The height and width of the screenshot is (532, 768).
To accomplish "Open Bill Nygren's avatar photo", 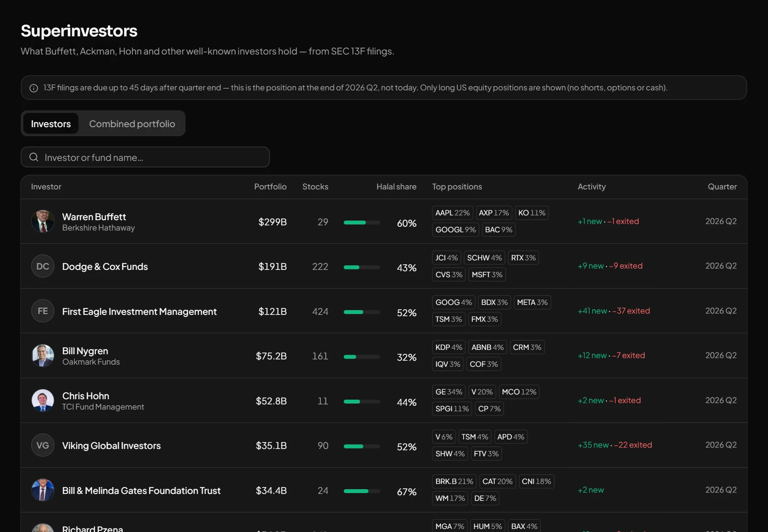I will tap(43, 356).
